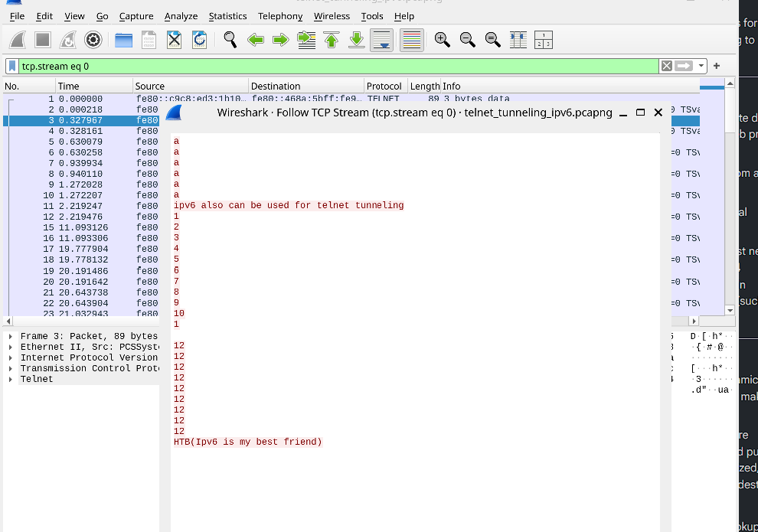Screen dimensions: 758x532
Task: Sort by the Protocol column header
Action: 386,86
